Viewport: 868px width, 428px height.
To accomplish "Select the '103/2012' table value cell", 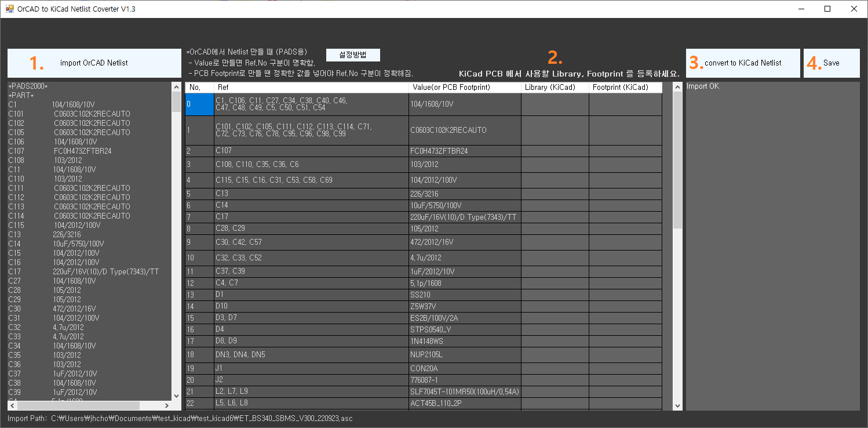I will click(465, 164).
